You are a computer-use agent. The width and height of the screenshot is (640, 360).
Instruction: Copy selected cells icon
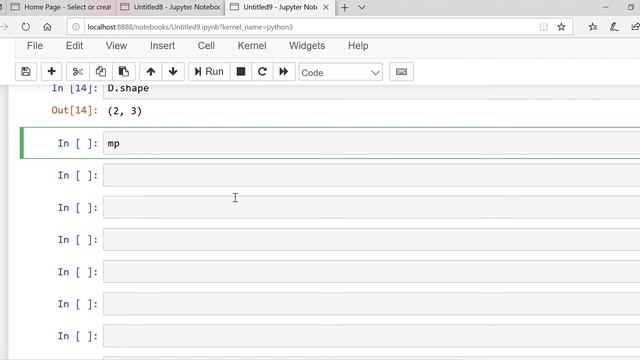[x=100, y=72]
